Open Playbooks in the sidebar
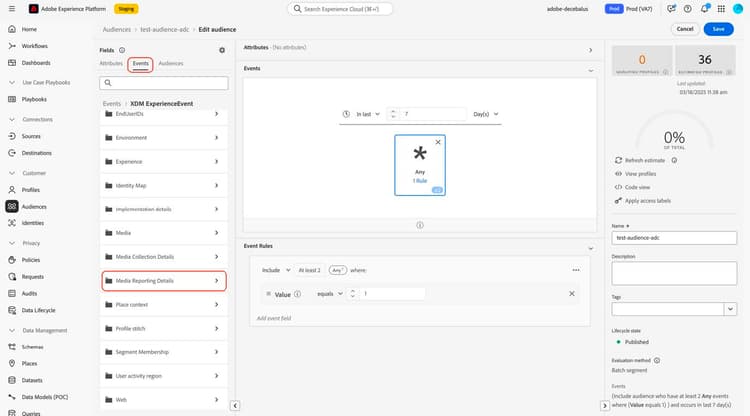This screenshot has width=750, height=416. coord(34,99)
